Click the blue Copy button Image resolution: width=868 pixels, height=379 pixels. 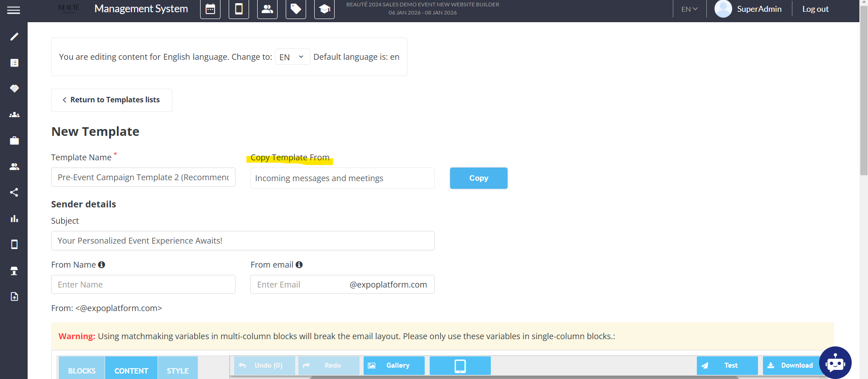[x=478, y=178]
